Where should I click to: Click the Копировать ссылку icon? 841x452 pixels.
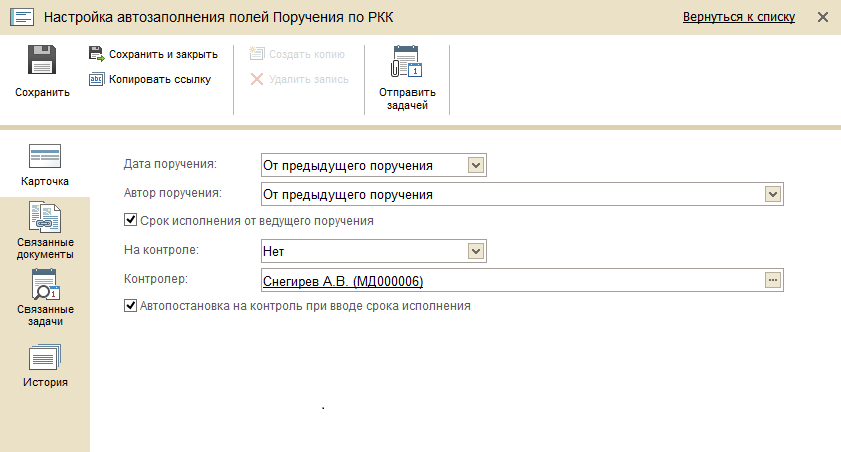click(97, 79)
